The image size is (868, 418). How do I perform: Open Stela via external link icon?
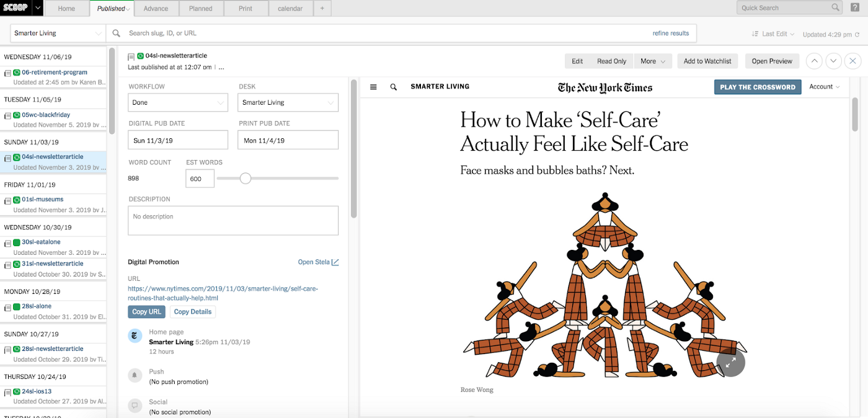click(335, 262)
